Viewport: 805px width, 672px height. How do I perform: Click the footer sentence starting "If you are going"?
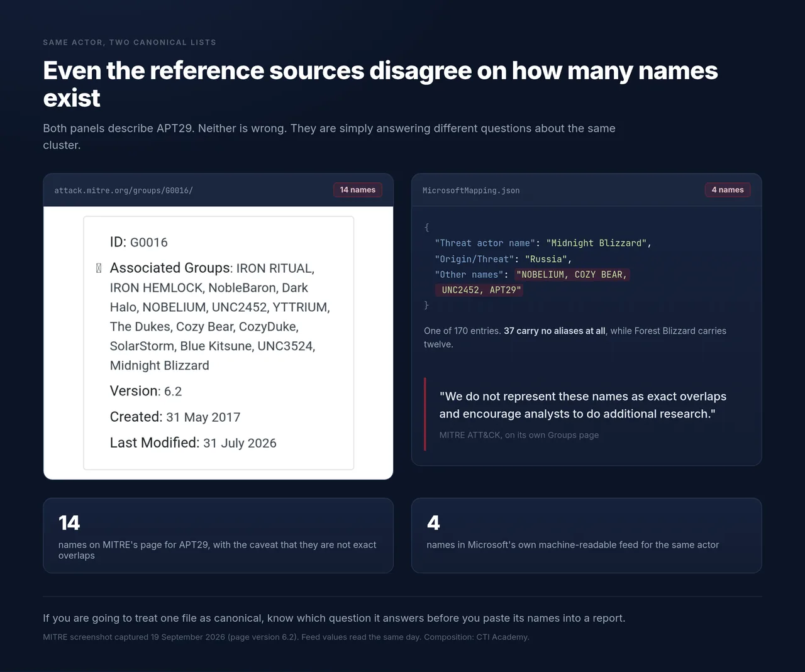[334, 618]
